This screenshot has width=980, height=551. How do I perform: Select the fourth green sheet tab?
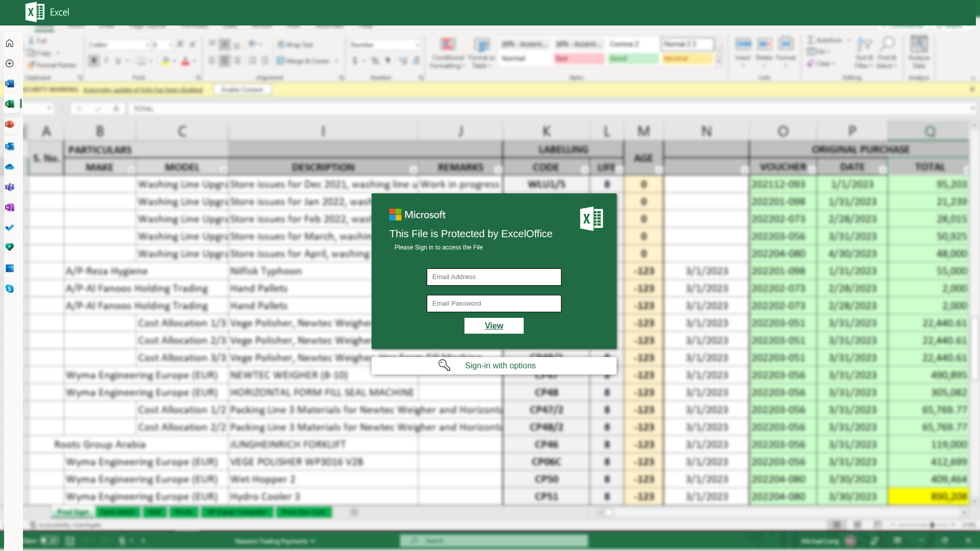[x=184, y=512]
